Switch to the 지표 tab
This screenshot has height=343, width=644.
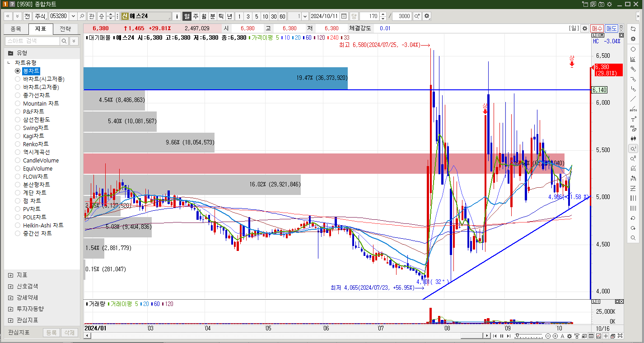(x=41, y=29)
